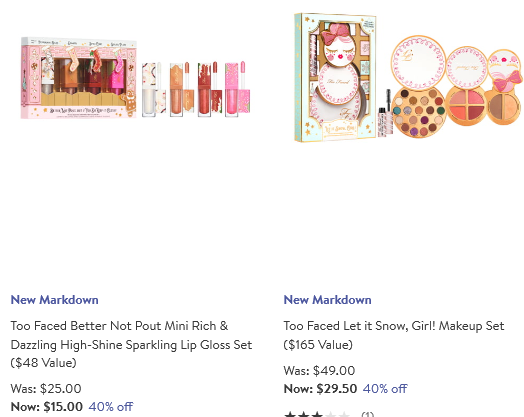524x417 pixels.
Task: Click 40% off beside the $15.00 price
Action: click(111, 407)
